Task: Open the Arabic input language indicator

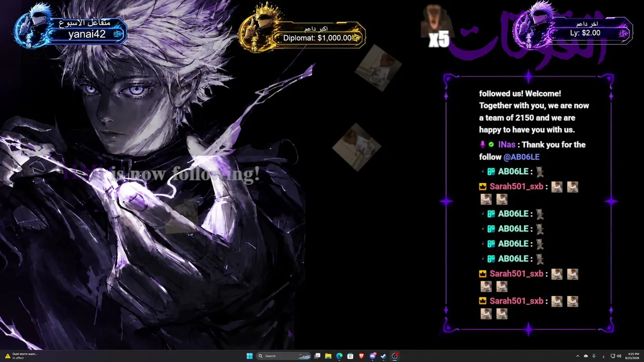Action: click(x=603, y=356)
